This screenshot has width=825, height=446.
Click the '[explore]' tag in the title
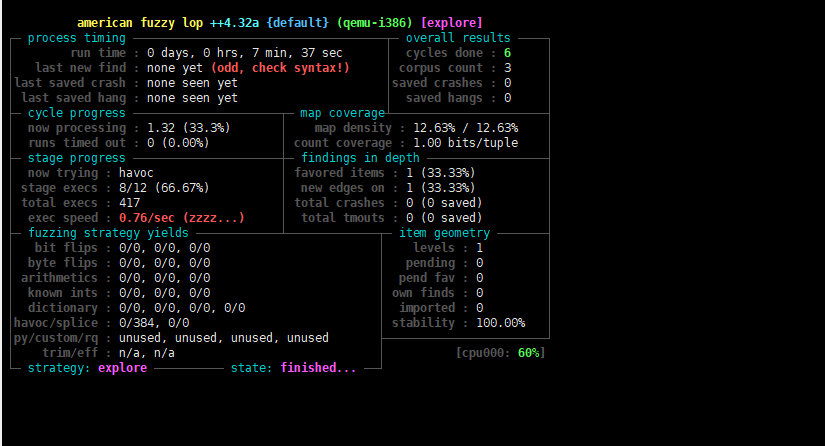451,23
